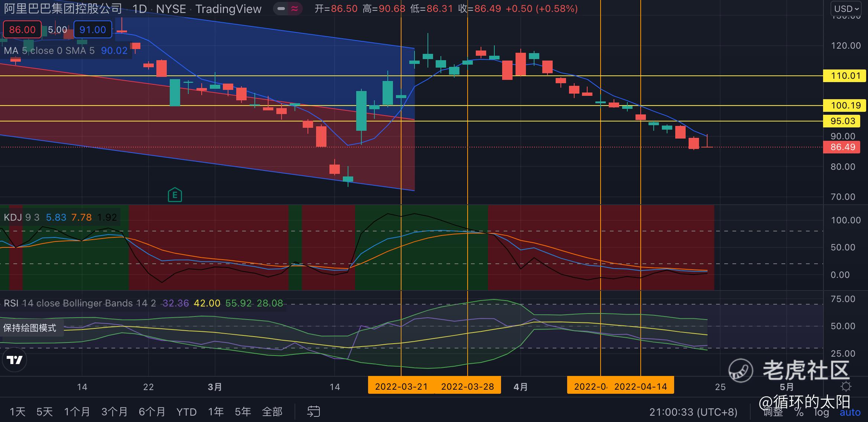The width and height of the screenshot is (868, 422).
Task: Select the 2022-03-21 vertical line date label
Action: (x=401, y=386)
